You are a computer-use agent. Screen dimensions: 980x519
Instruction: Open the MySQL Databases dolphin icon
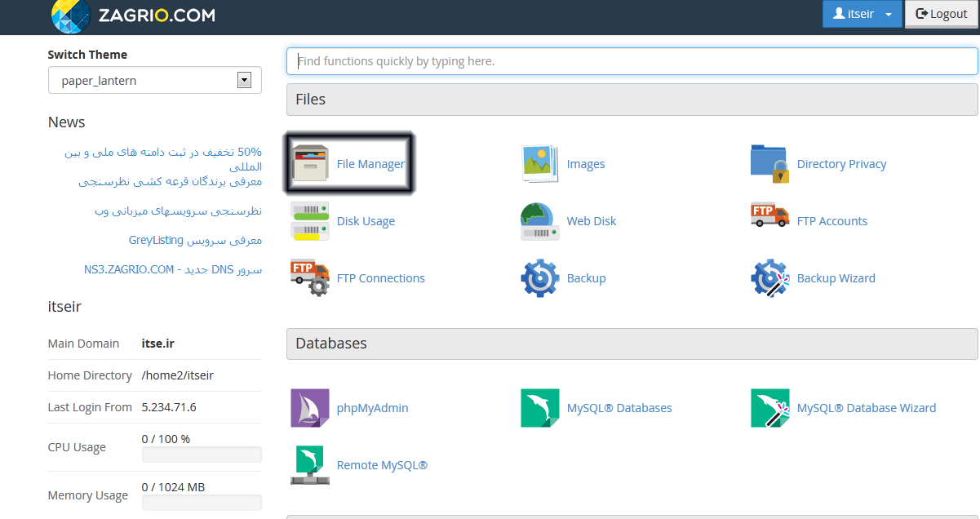(x=540, y=408)
